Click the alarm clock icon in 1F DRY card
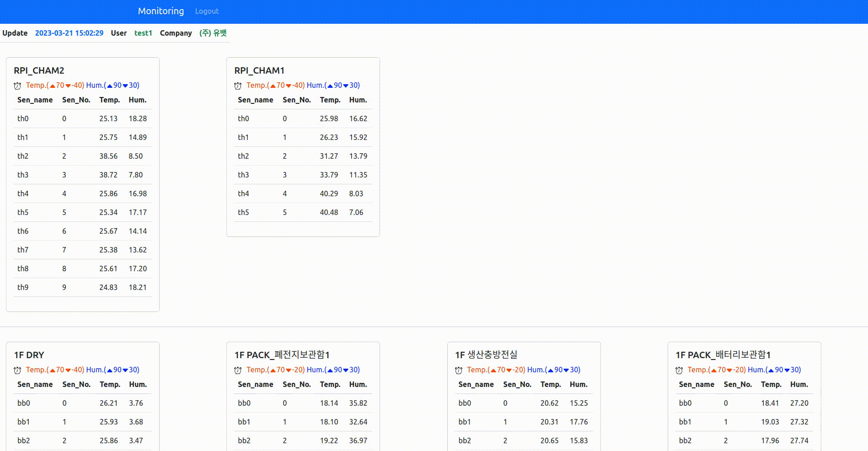Screen dimensions: 868x451 pyautogui.click(x=17, y=370)
